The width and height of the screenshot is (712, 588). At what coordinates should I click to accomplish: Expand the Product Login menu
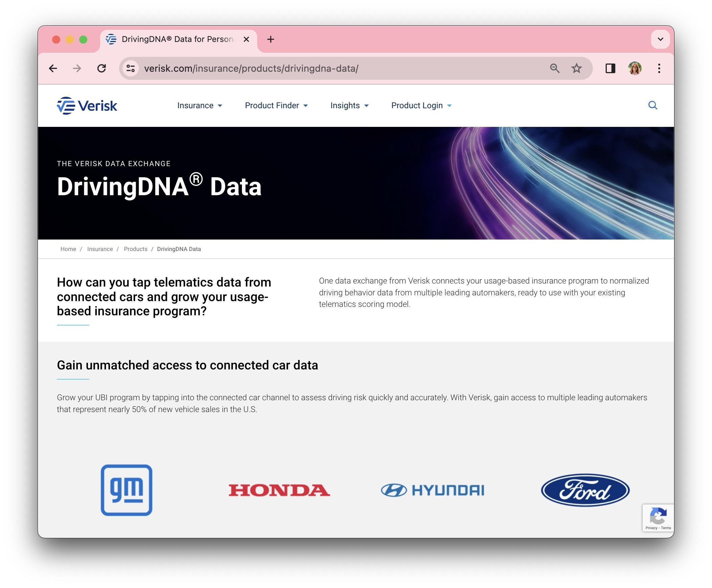(421, 105)
